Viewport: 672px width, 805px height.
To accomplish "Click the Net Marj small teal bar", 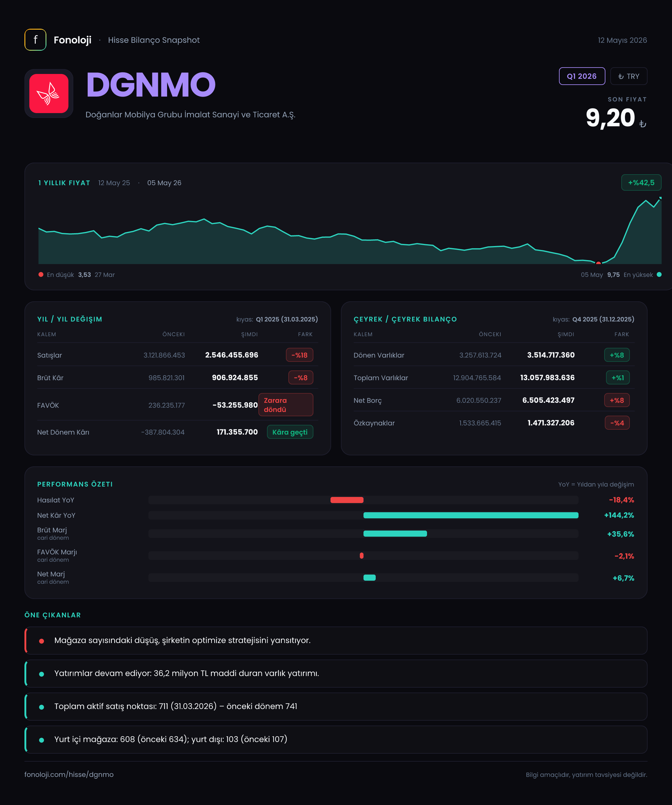I will [x=369, y=578].
